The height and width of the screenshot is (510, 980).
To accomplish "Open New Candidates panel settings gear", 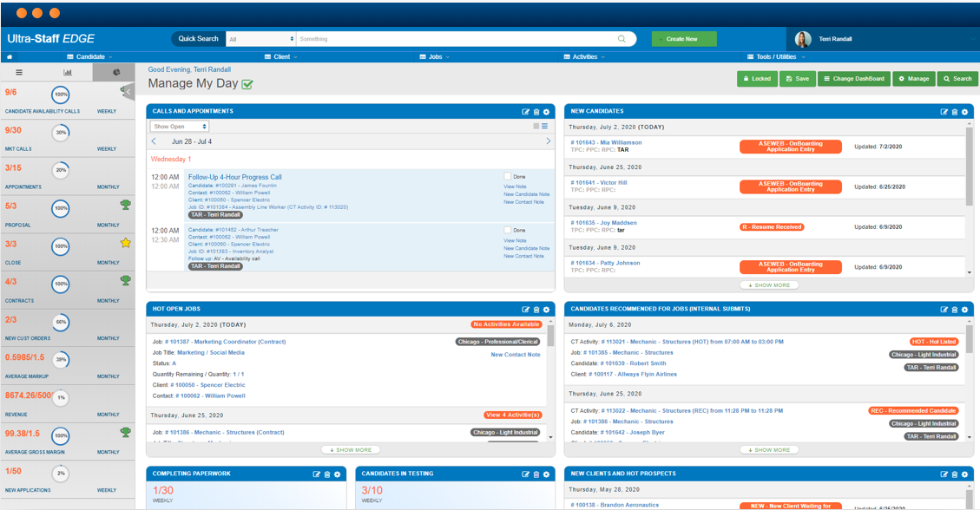I will (964, 112).
